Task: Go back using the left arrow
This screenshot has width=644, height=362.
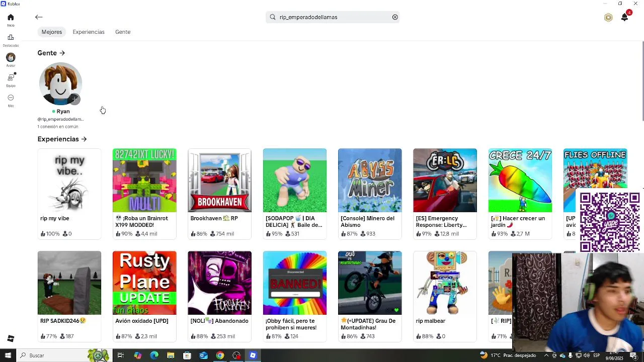Action: 39,17
